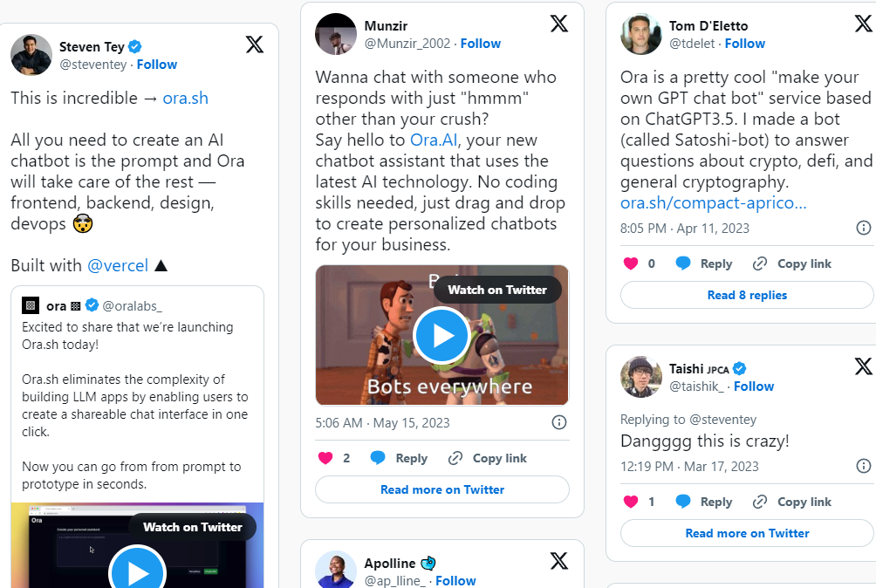876x588 pixels.
Task: Click Apolline display name
Action: click(390, 564)
